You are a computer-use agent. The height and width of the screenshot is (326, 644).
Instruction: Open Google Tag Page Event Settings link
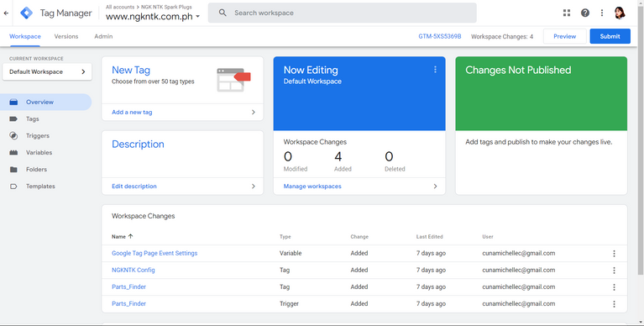pyautogui.click(x=154, y=253)
